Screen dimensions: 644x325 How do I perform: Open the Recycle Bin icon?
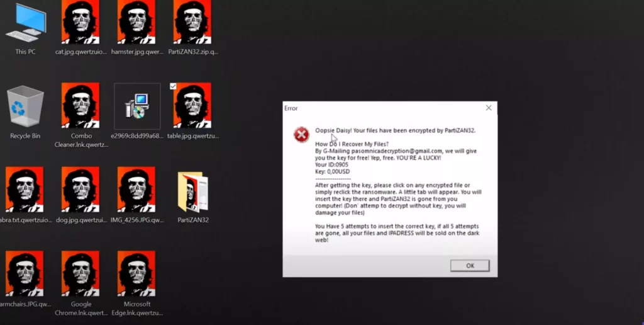pos(25,106)
